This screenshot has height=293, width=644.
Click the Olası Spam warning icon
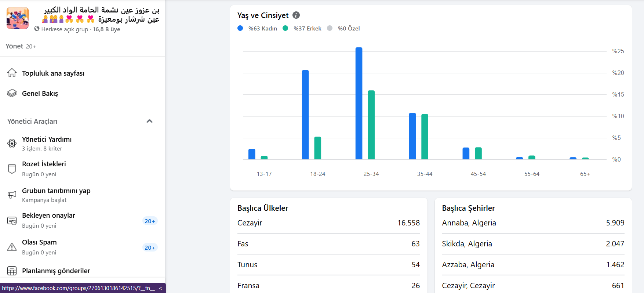tap(12, 247)
